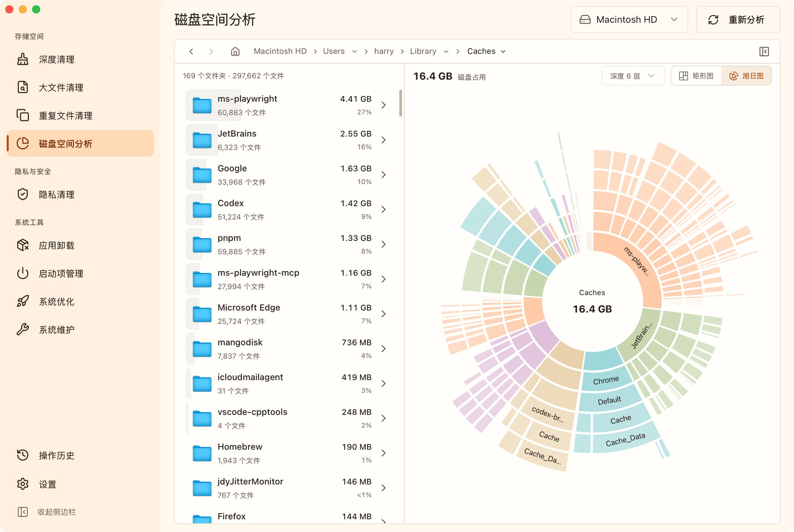
Task: Expand the Caches breadcrumb chevron
Action: coord(503,51)
